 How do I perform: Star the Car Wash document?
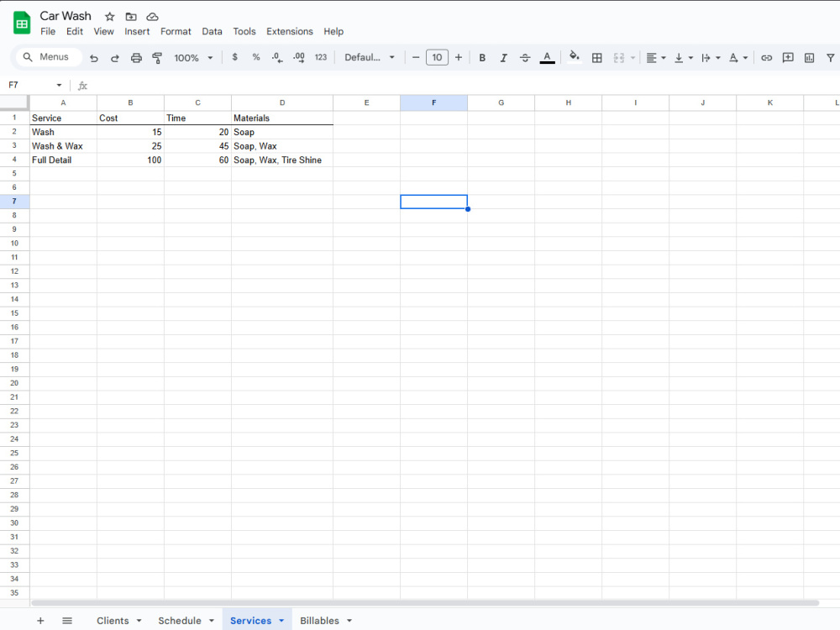pos(110,17)
